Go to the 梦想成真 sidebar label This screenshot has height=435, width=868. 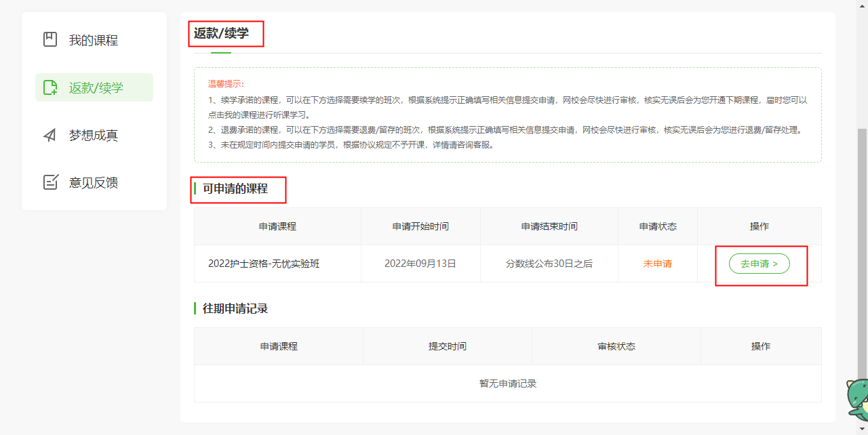coord(94,136)
